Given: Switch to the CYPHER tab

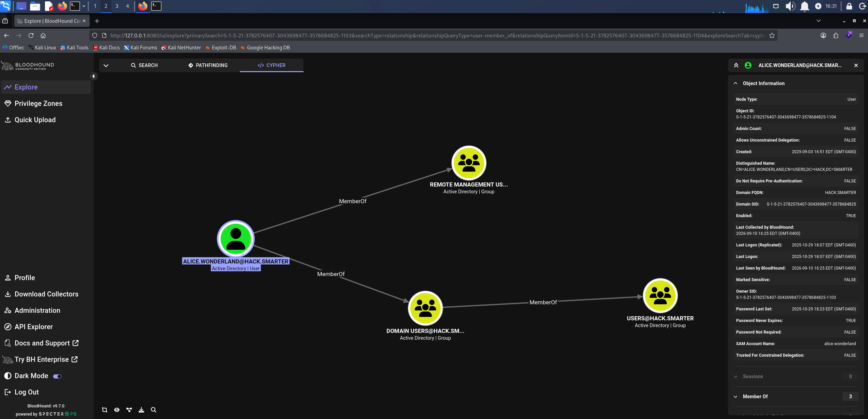Looking at the screenshot, I should point(272,65).
